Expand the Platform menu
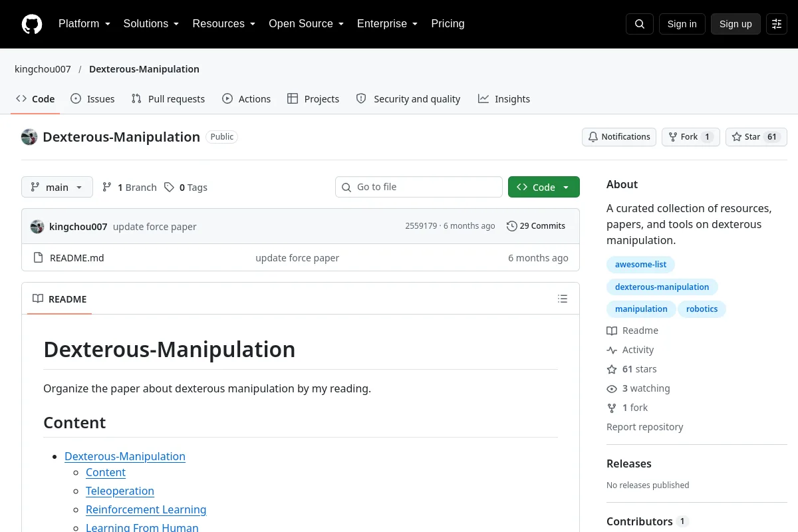The width and height of the screenshot is (798, 532). coord(84,24)
